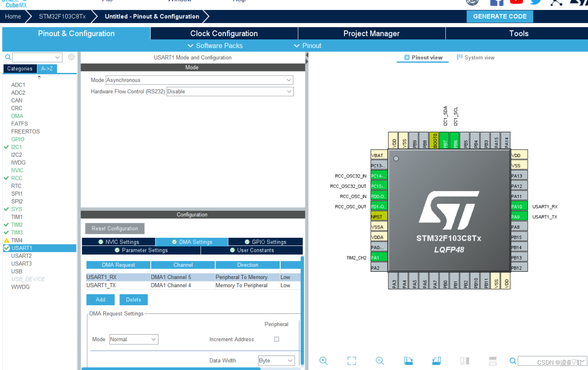
Task: Open the Parameter Settings tab
Action: (141, 250)
